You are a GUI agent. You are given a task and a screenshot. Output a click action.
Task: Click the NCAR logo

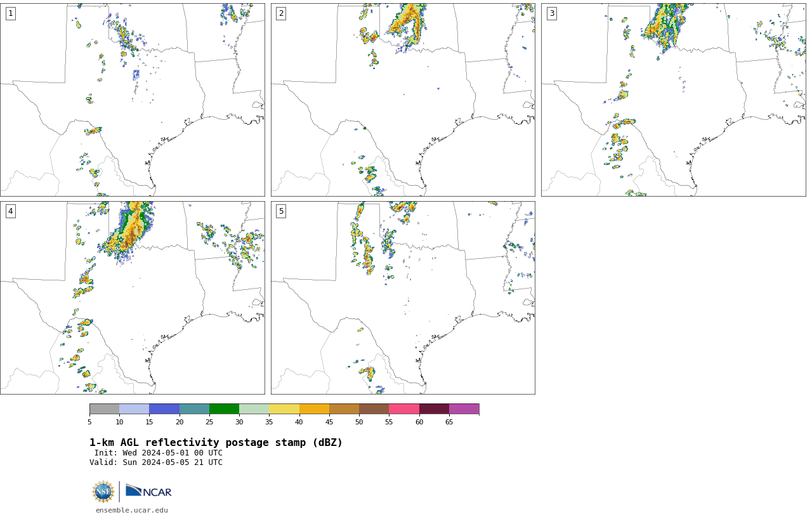pyautogui.click(x=148, y=491)
